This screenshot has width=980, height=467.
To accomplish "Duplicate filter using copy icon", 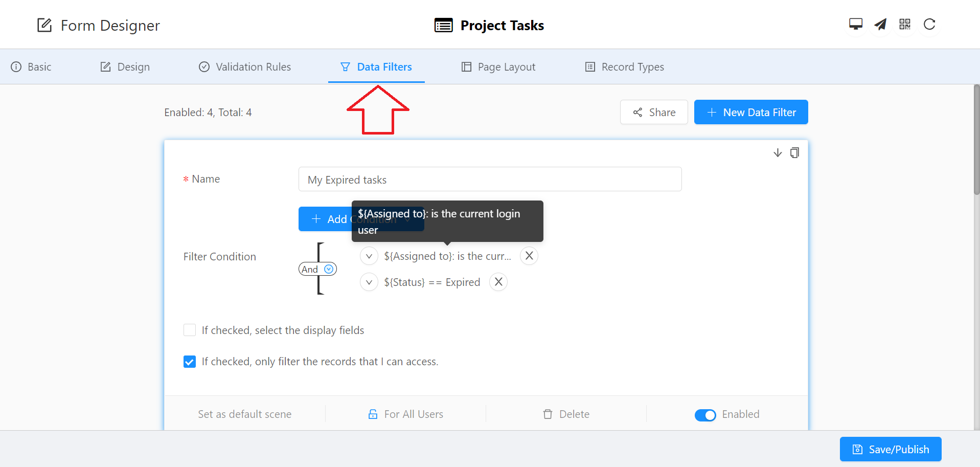I will (x=794, y=153).
